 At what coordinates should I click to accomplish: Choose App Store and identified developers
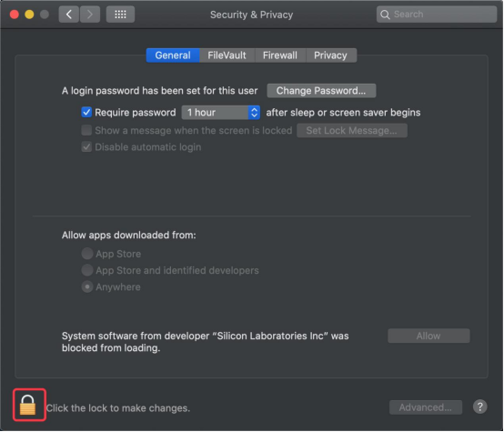pos(87,270)
